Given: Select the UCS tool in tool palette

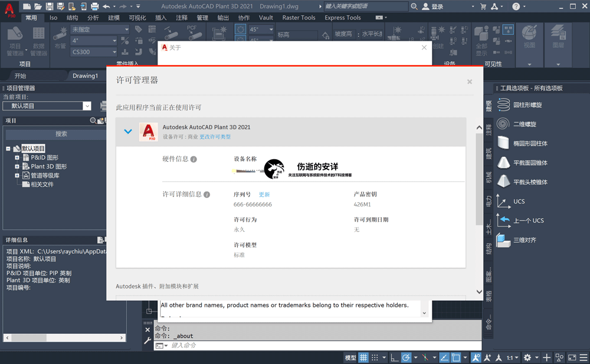Looking at the screenshot, I should [x=511, y=201].
